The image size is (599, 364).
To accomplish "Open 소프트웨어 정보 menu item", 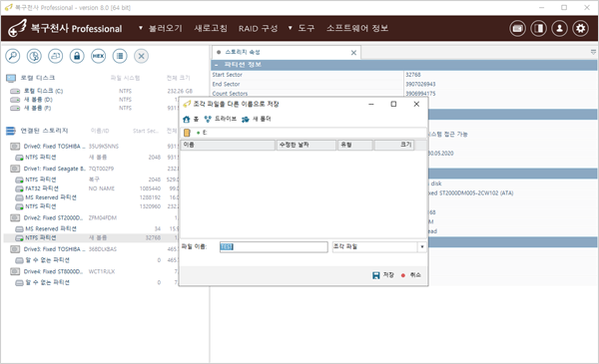I will point(357,28).
